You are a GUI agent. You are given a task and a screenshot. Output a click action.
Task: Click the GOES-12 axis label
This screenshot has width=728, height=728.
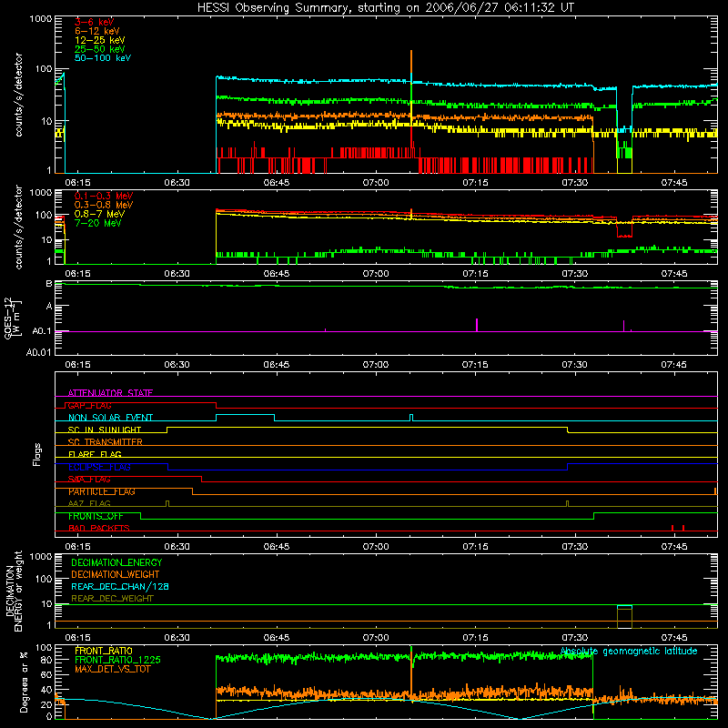13,318
